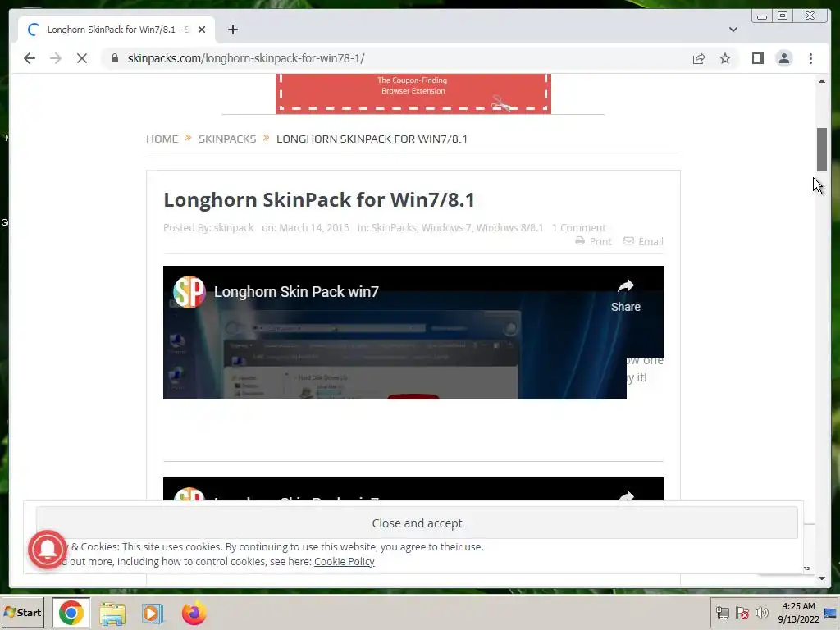840x630 pixels.
Task: Open the SKINPACKS breadcrumb
Action: coord(227,139)
